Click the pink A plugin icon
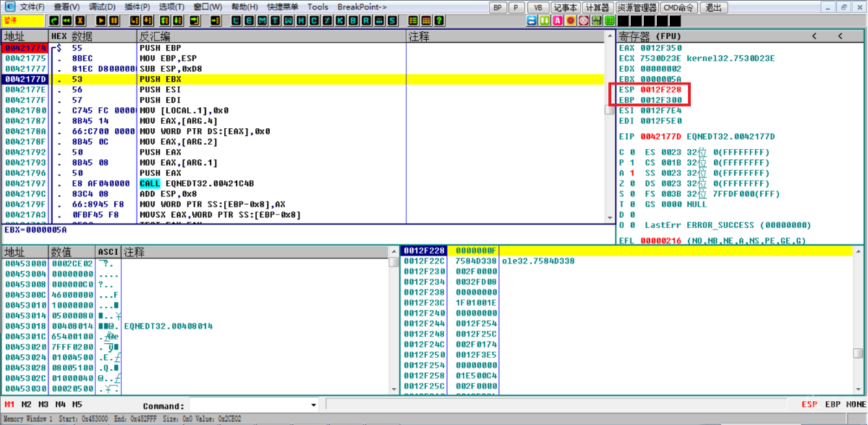This screenshot has width=868, height=425. click(x=558, y=20)
